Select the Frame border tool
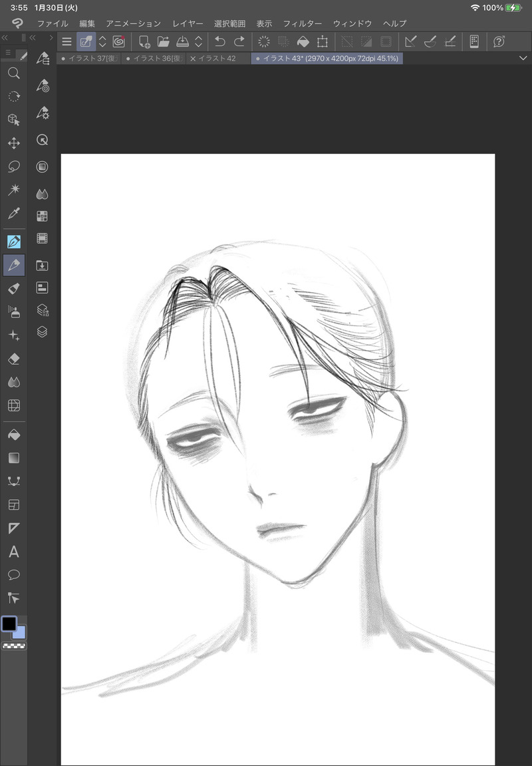The height and width of the screenshot is (766, 532). click(14, 504)
